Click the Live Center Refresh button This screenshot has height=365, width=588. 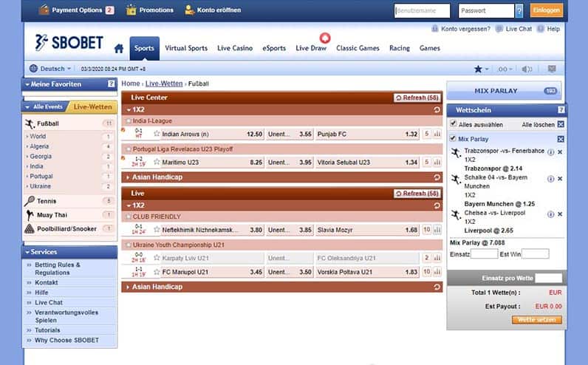(417, 98)
